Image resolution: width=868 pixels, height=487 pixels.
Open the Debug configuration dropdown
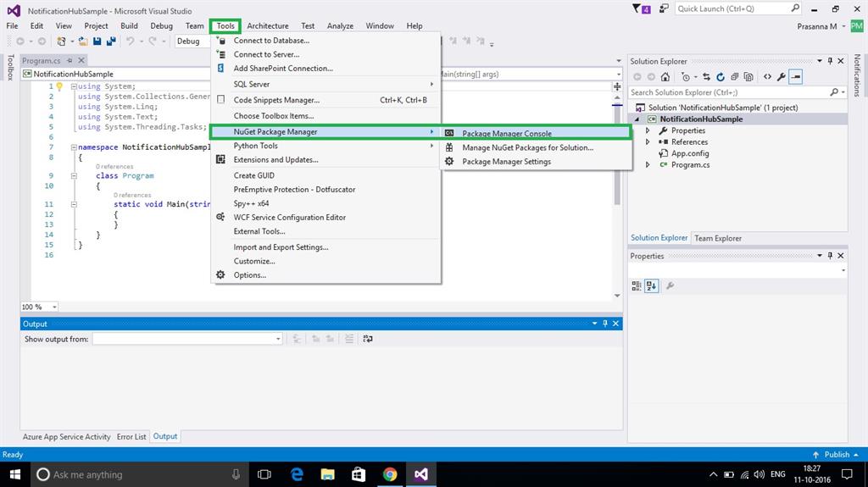click(192, 41)
